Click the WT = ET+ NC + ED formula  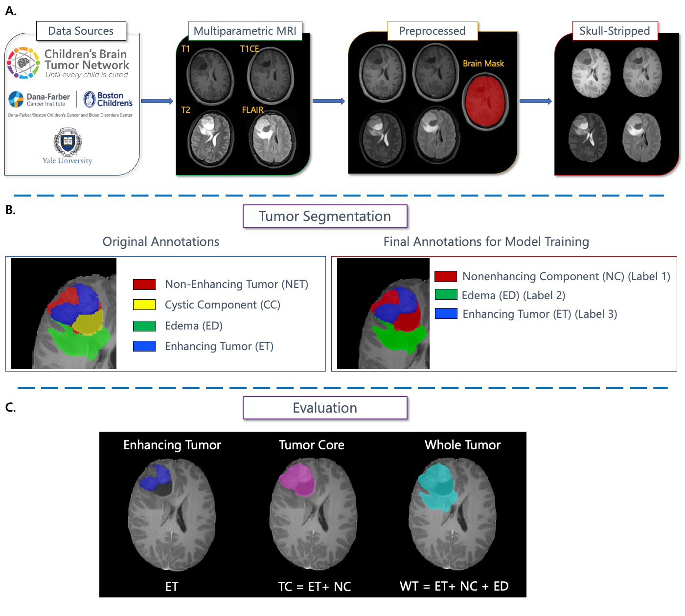pos(454,586)
